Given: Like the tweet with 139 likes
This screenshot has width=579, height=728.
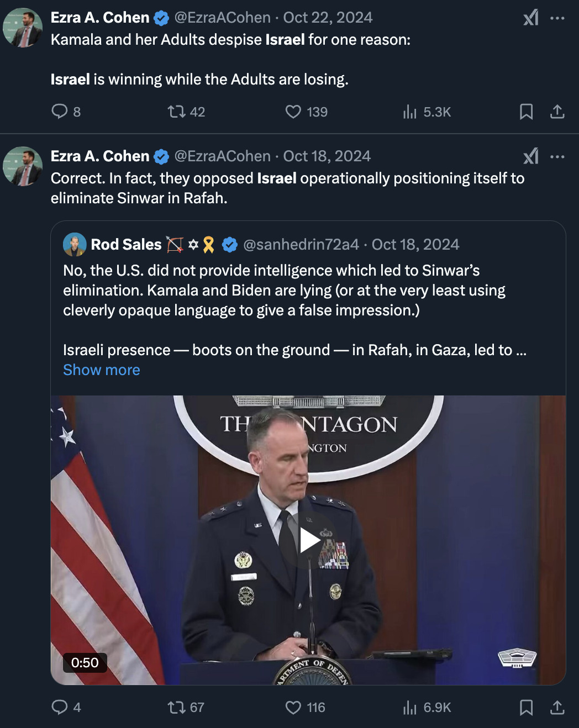Looking at the screenshot, I should [x=293, y=112].
